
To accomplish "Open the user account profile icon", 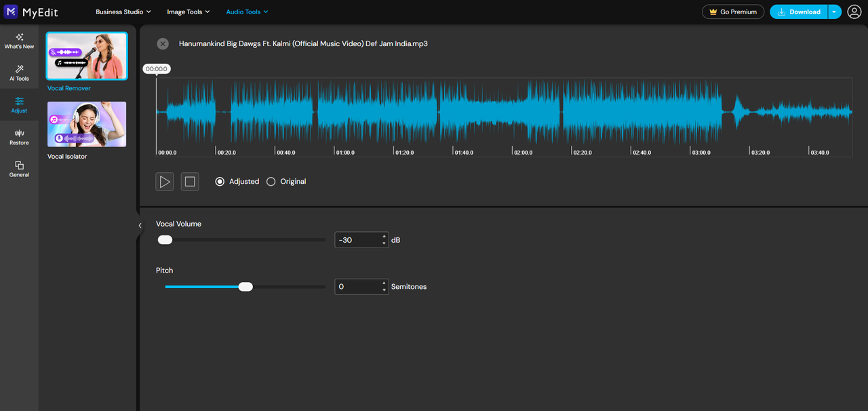I will tap(854, 12).
